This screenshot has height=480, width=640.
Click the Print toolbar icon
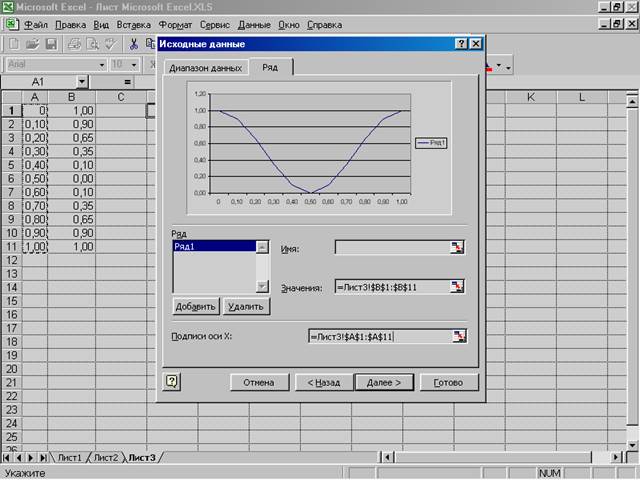click(x=75, y=44)
